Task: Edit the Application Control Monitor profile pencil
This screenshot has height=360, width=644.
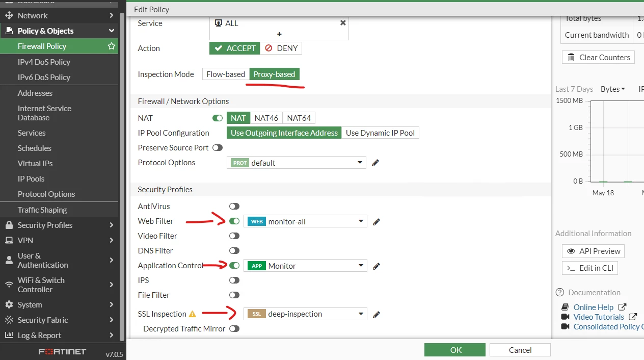Action: tap(377, 266)
